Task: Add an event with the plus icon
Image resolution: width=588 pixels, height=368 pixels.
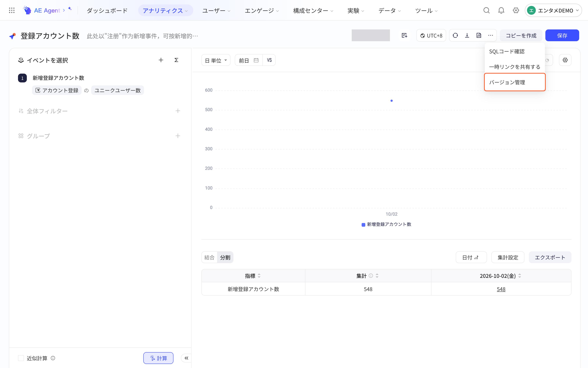Action: click(x=161, y=60)
